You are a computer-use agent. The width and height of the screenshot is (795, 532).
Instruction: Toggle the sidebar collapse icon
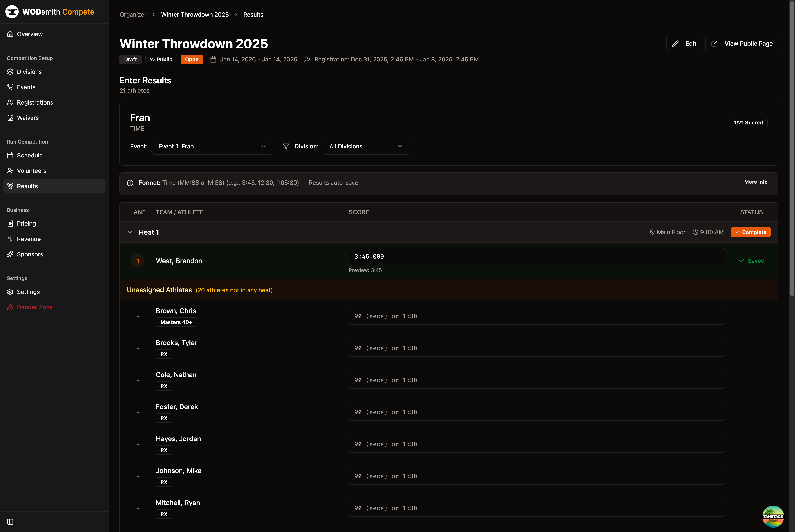tap(10, 522)
